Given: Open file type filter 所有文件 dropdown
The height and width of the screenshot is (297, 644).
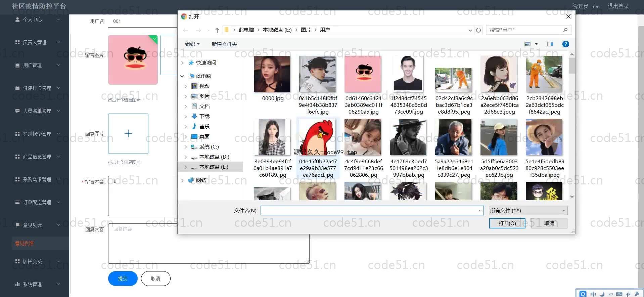Looking at the screenshot, I should click(528, 211).
